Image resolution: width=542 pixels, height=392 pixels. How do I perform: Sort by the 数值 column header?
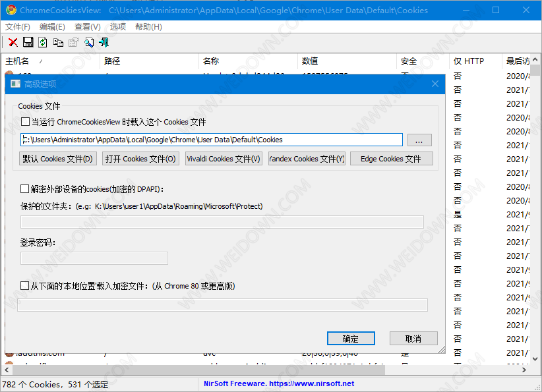(347, 61)
